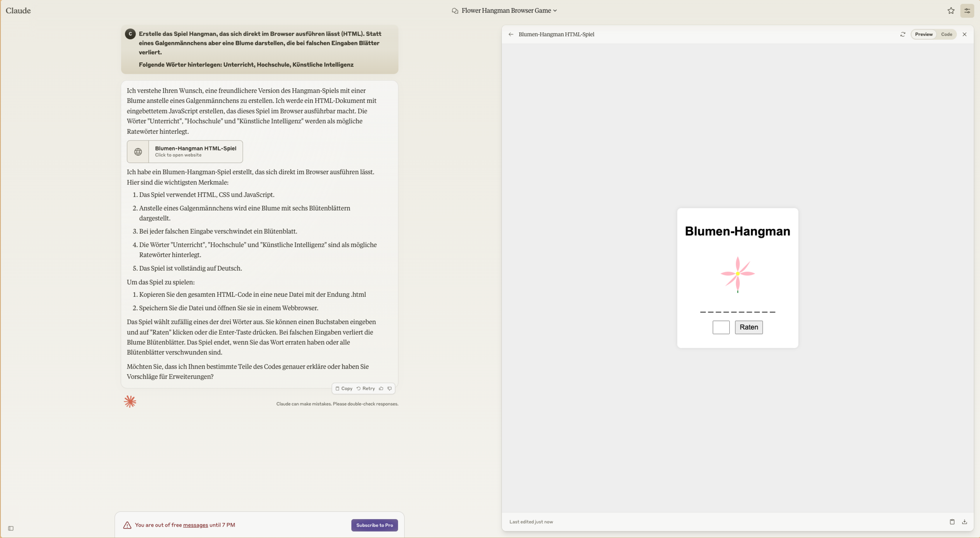This screenshot has width=980, height=538.
Task: Give thumbs up to the response
Action: (381, 389)
